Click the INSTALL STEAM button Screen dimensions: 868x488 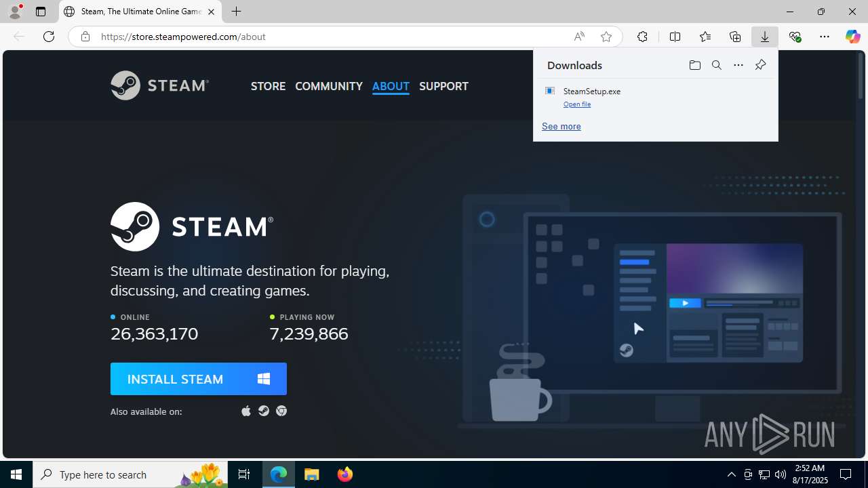(x=199, y=379)
